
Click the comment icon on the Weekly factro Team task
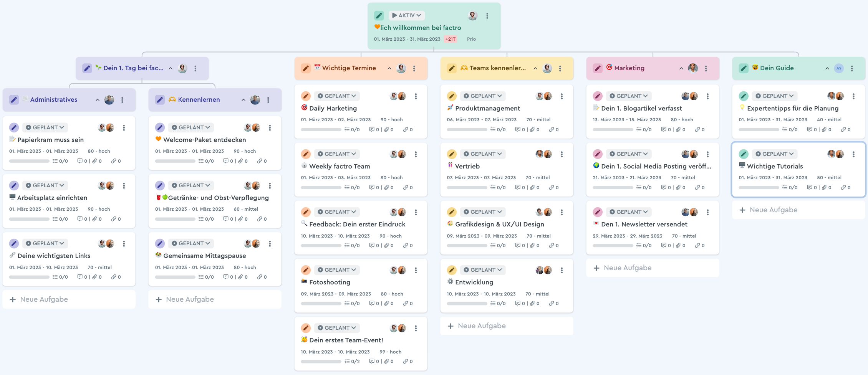click(x=372, y=188)
